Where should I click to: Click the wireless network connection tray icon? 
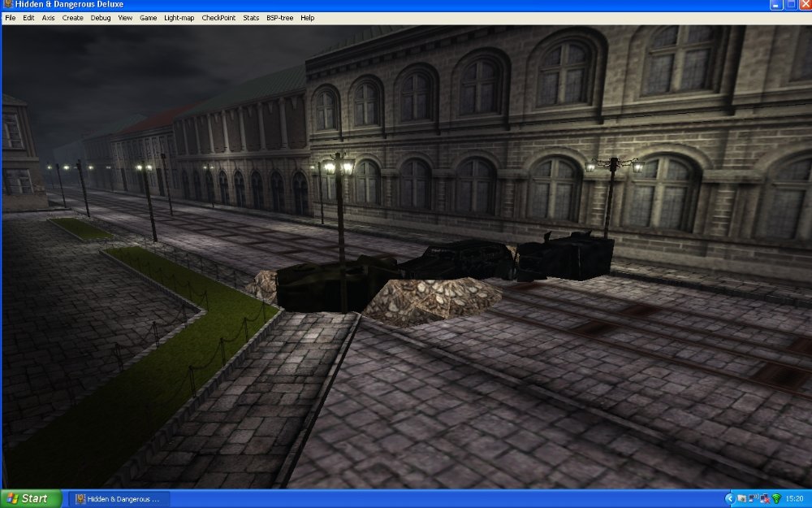coord(753,498)
